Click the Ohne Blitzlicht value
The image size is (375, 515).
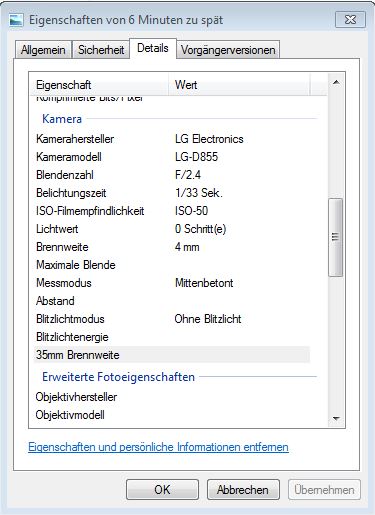(x=208, y=319)
